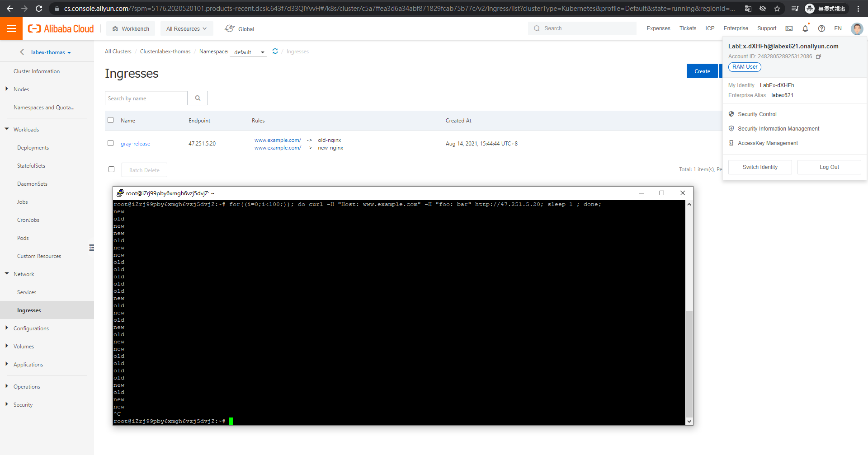868x455 pixels.
Task: Open Security Control from the account menu
Action: coord(757,114)
